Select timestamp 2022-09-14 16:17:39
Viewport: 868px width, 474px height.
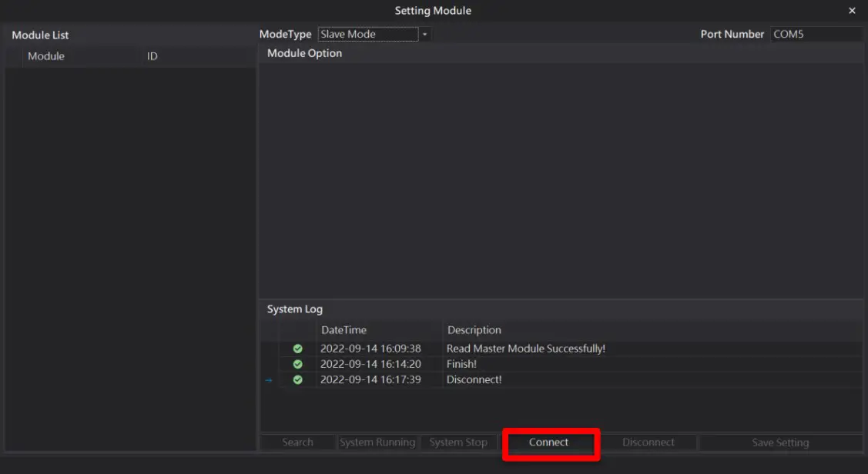(x=370, y=379)
